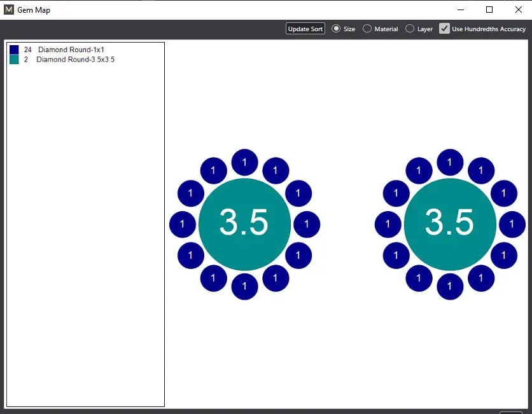The image size is (532, 414).
Task: Select Diamond Round-3.5x3.5 legend entry text
Action: [75, 59]
